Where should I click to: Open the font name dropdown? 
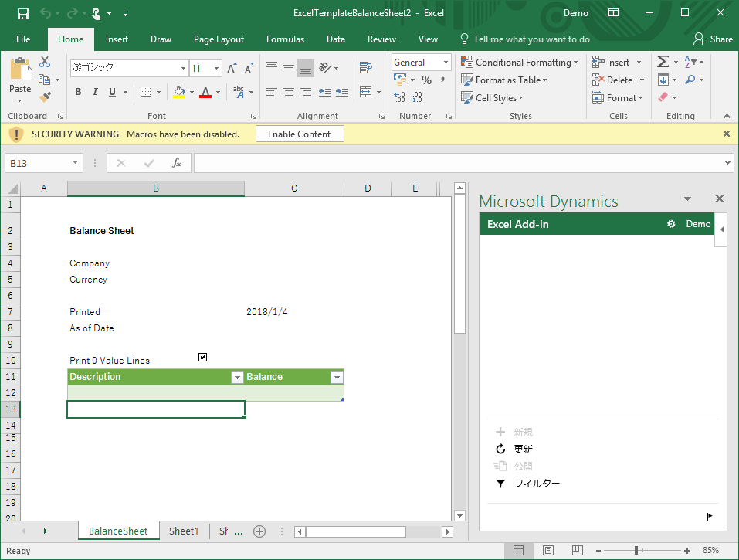pos(183,68)
